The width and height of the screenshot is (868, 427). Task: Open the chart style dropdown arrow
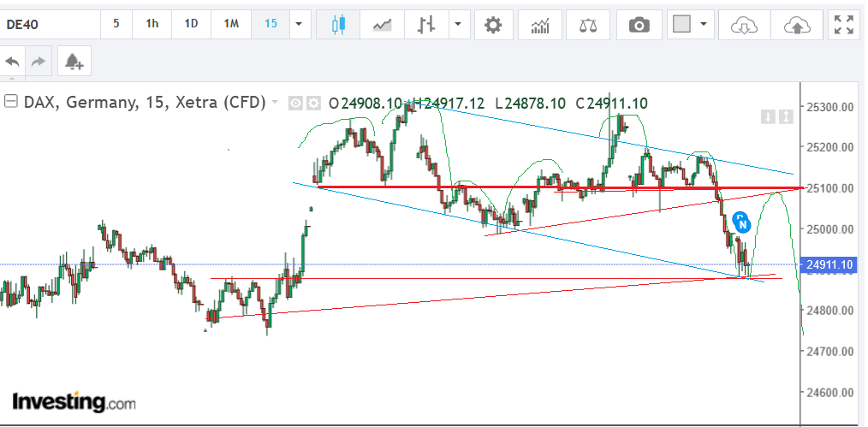(460, 25)
